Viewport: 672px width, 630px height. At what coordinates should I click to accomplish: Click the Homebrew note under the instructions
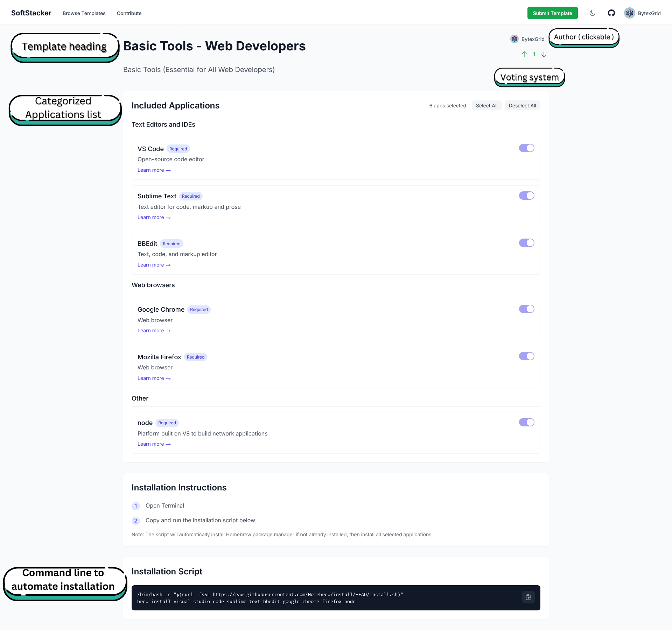tap(282, 535)
